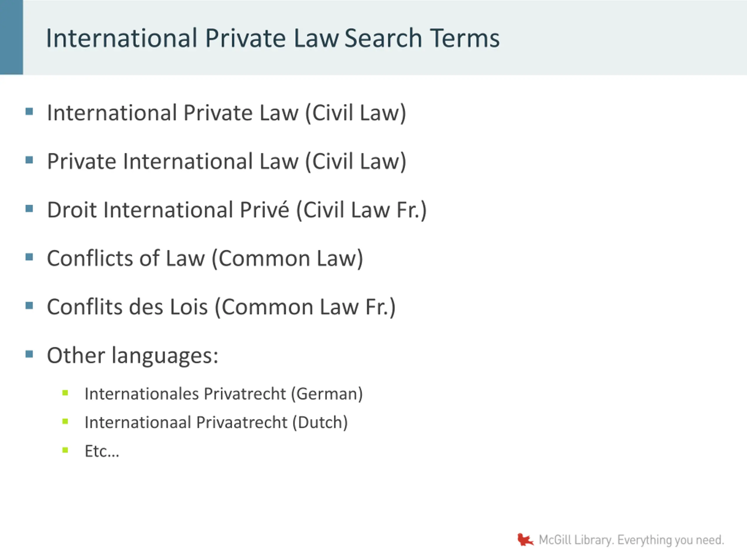This screenshot has height=560, width=747.
Task: Click the slide title 'International Private Law Search Terms'
Action: coord(273,38)
